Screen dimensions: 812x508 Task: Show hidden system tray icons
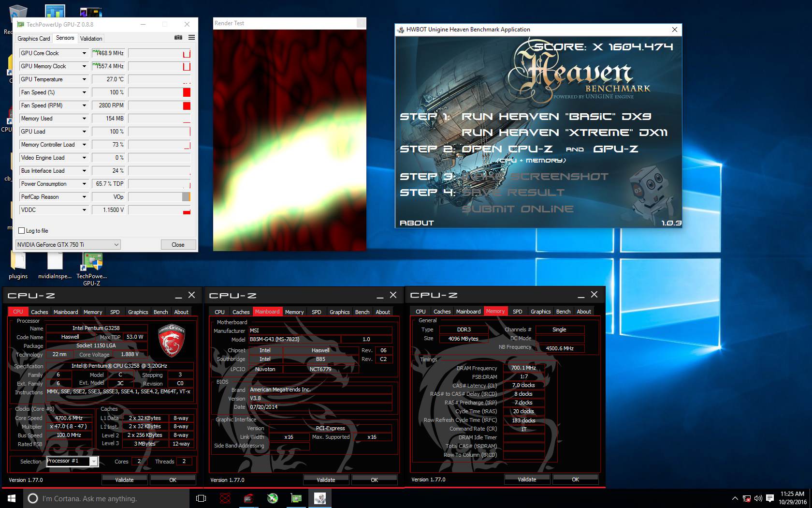point(735,498)
